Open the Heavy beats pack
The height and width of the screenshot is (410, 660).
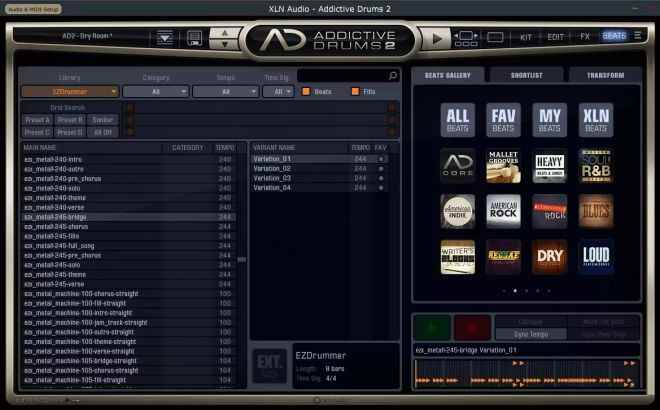549,166
